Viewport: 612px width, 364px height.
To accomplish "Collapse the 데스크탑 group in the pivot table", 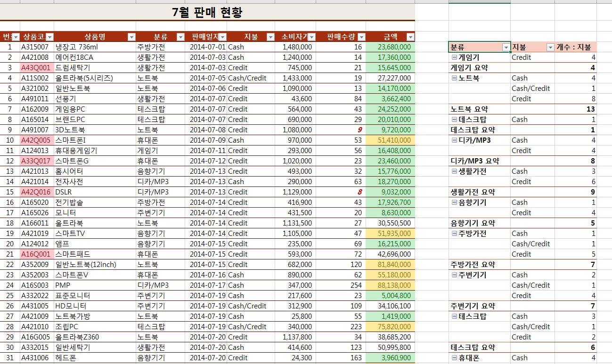I will (454, 120).
